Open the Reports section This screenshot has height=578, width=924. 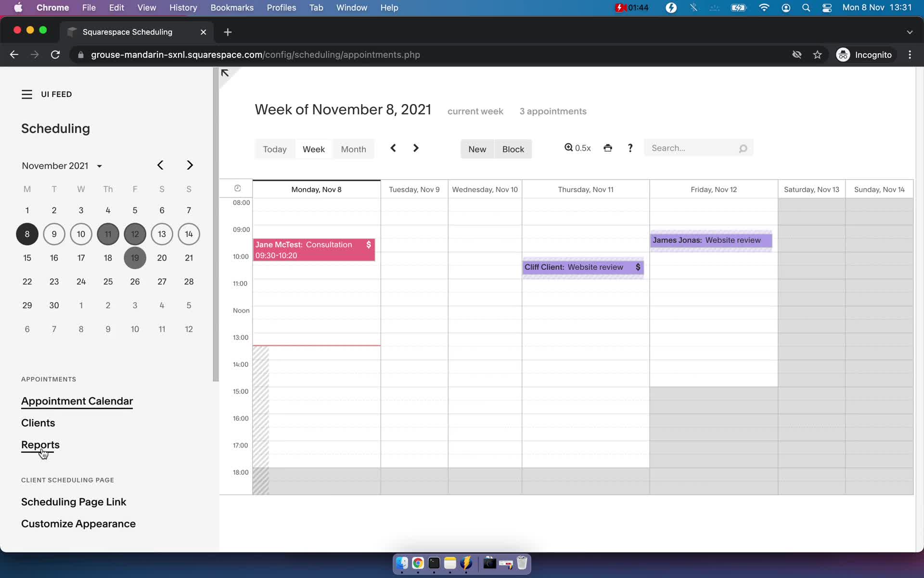tap(40, 445)
